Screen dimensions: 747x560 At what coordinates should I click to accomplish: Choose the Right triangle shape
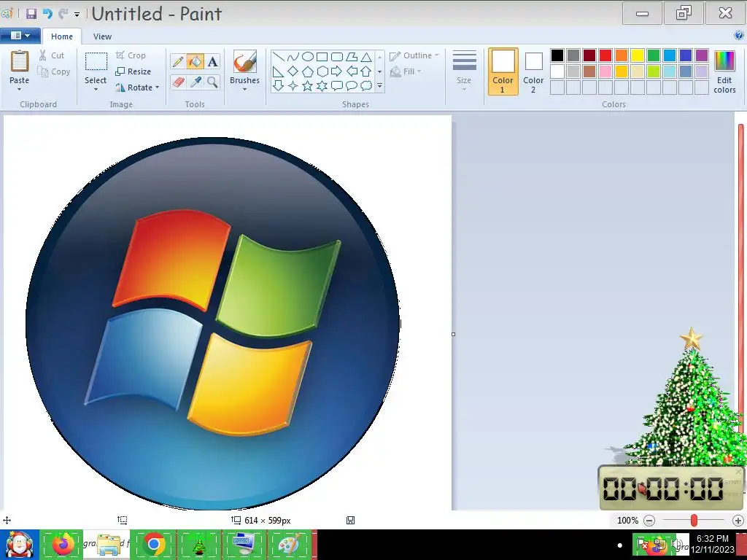pyautogui.click(x=279, y=71)
